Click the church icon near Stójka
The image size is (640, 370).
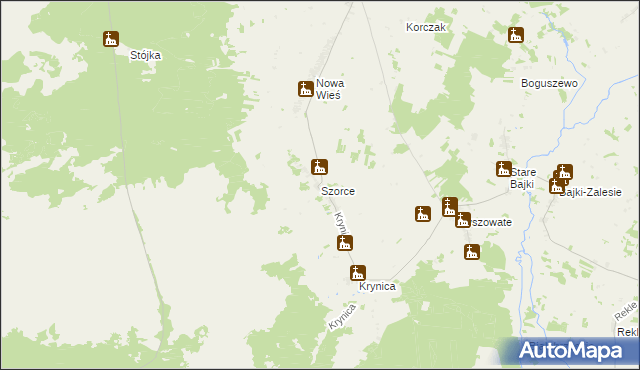point(111,39)
